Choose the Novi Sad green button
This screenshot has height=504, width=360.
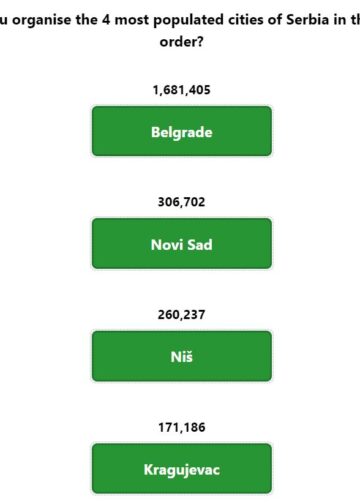(x=182, y=243)
